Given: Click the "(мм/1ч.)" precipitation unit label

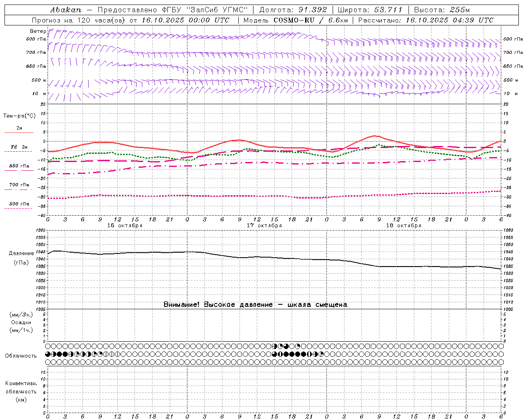Looking at the screenshot, I should click(x=21, y=330).
